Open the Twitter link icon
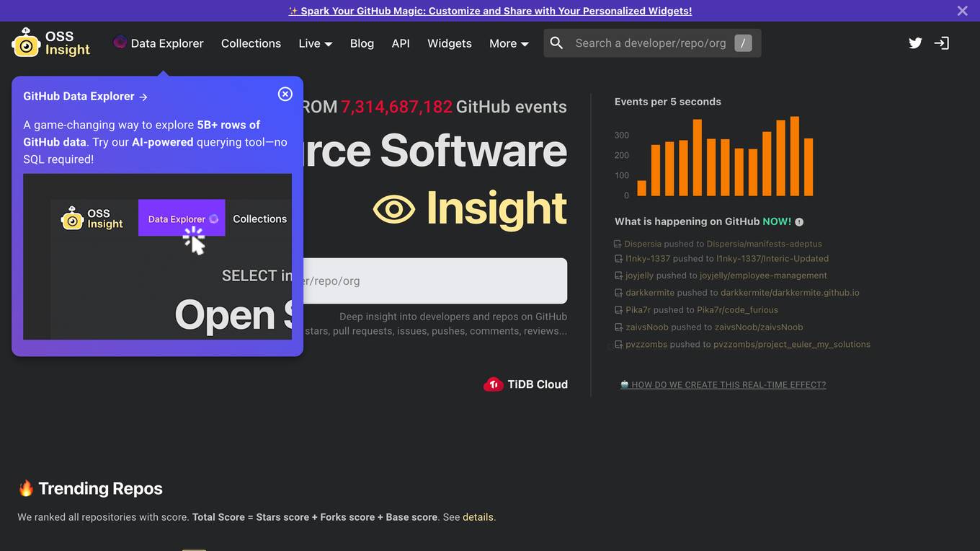Image resolution: width=980 pixels, height=551 pixels. [x=915, y=43]
